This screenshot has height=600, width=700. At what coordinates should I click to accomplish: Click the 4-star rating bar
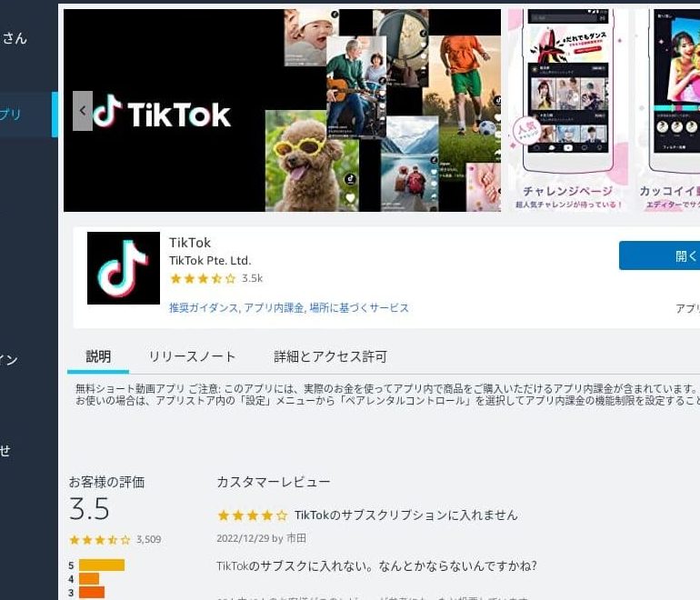89,579
